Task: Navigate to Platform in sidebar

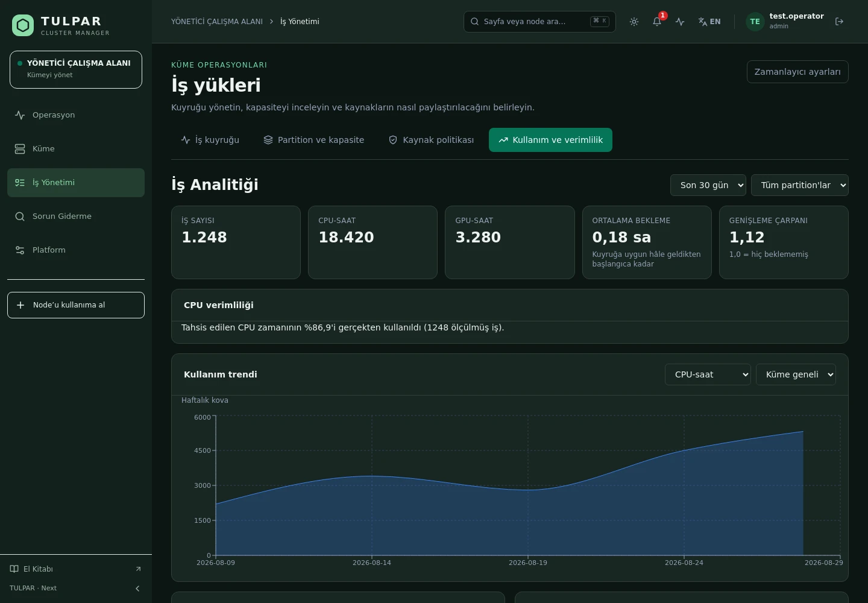Action: 76,250
